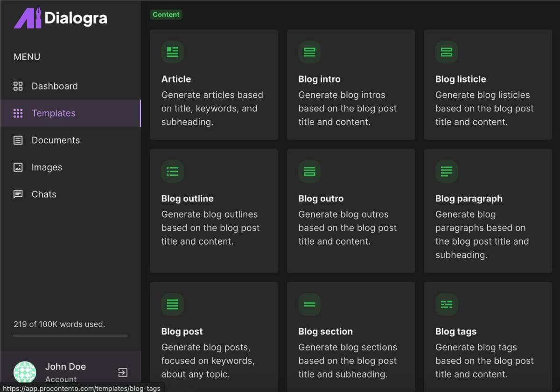Go to Documents in the sidebar
This screenshot has height=392, width=560.
coord(70,140)
